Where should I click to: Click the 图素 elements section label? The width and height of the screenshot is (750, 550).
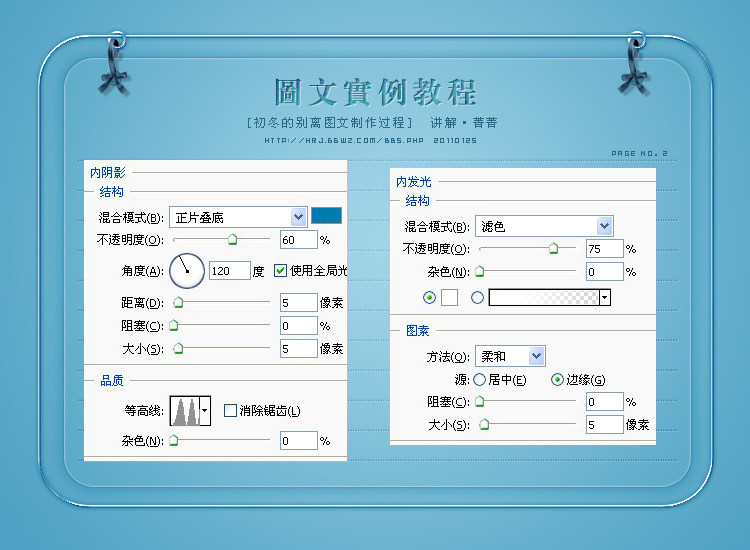coord(418,330)
